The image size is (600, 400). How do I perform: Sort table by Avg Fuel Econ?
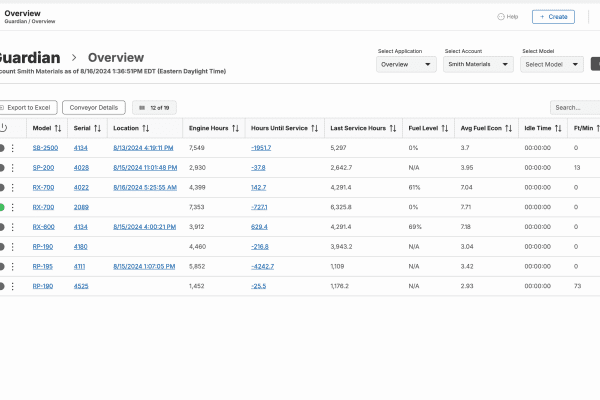[x=509, y=128]
